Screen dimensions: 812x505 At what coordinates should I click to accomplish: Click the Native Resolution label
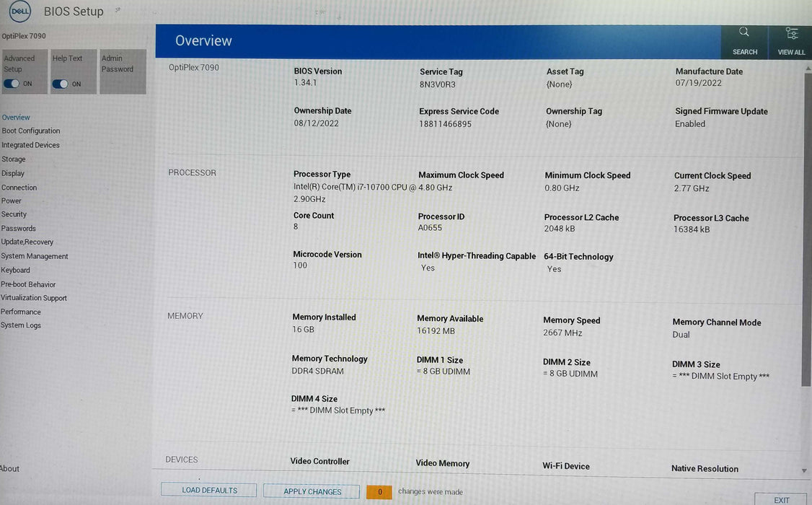705,468
